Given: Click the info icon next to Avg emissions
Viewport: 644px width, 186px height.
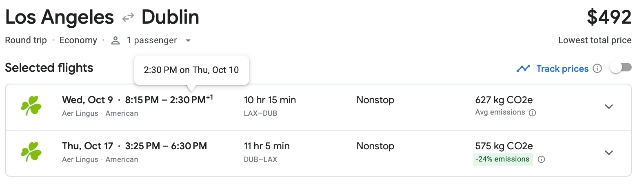Looking at the screenshot, I should click(532, 113).
